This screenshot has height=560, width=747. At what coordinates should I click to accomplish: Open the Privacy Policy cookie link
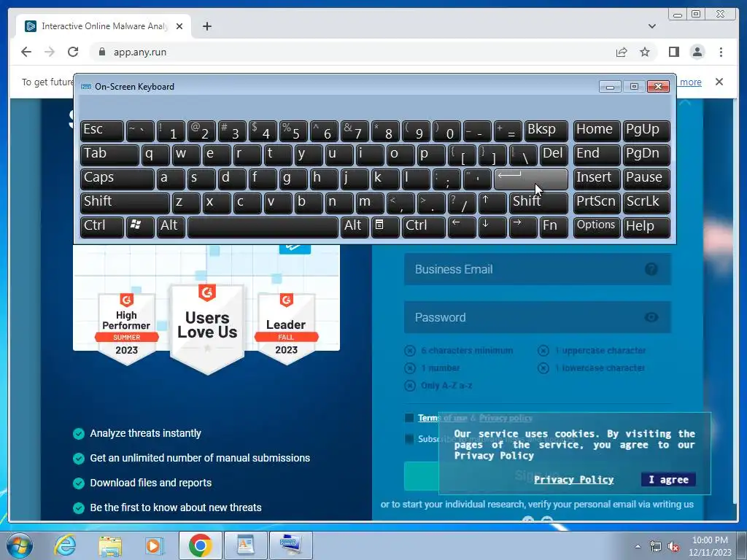[x=573, y=480]
